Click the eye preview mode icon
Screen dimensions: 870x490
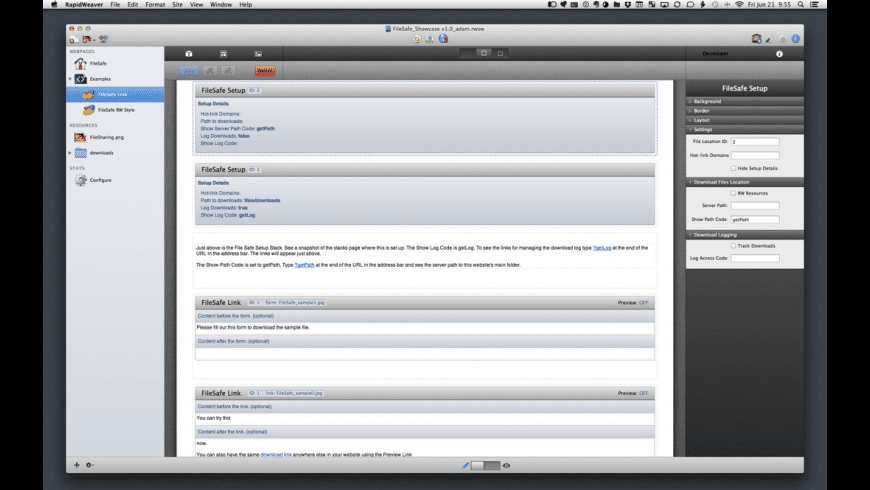[506, 466]
